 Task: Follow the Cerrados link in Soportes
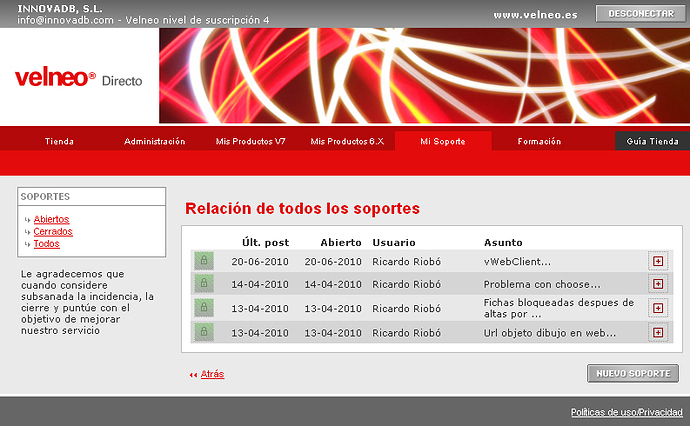(53, 231)
